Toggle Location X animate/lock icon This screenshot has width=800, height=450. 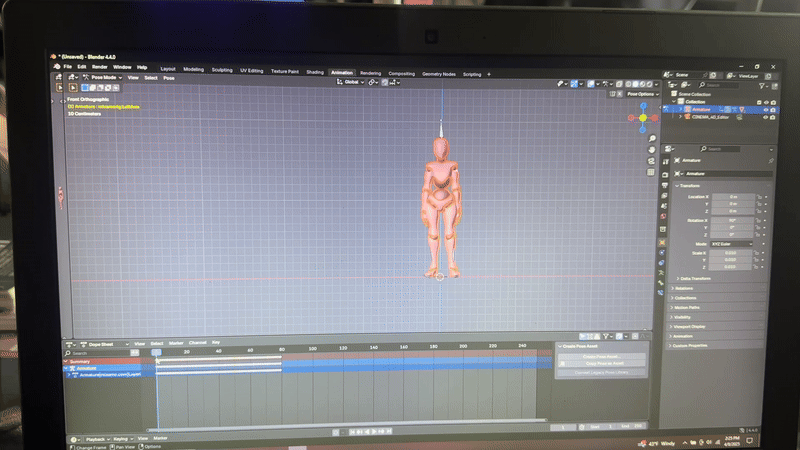pos(758,197)
